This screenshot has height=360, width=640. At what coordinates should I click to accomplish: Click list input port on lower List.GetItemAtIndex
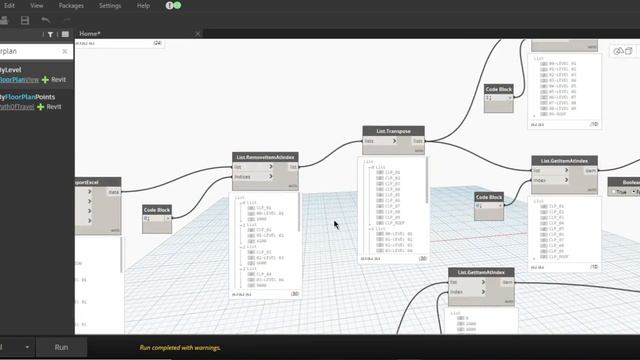coord(467,282)
